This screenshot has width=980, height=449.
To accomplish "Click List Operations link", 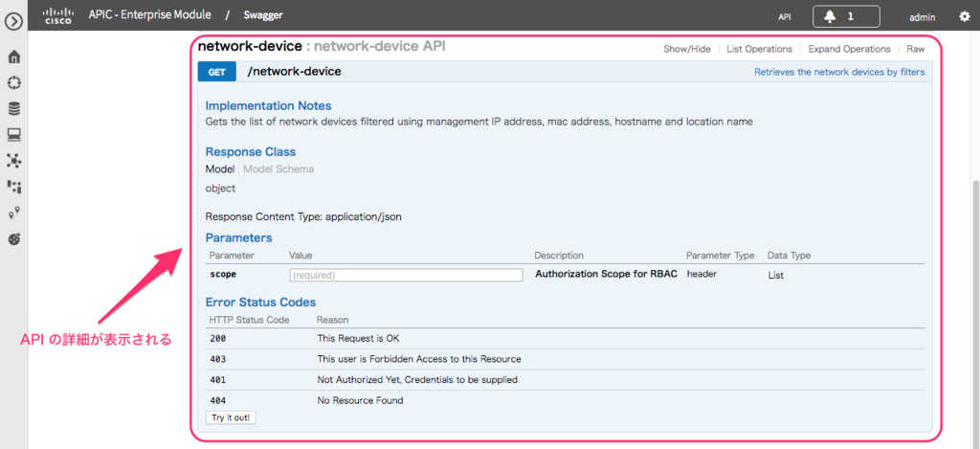I will (x=759, y=49).
